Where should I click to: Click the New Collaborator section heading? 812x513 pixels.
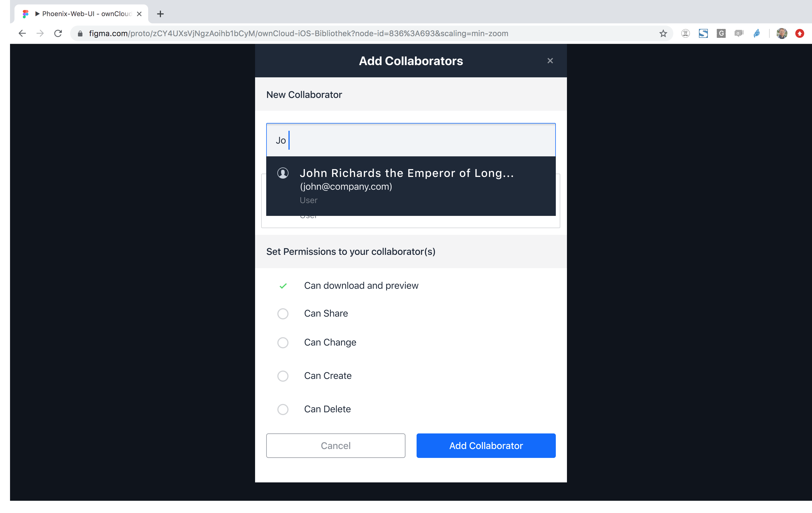pos(304,95)
